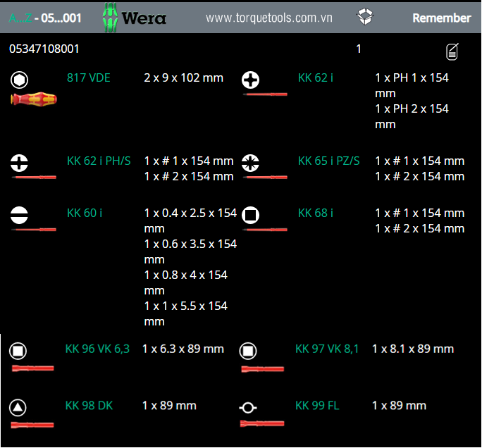This screenshot has width=482, height=448.
Task: Click the slotted head icon for KK 60 i
Action: coord(20,214)
